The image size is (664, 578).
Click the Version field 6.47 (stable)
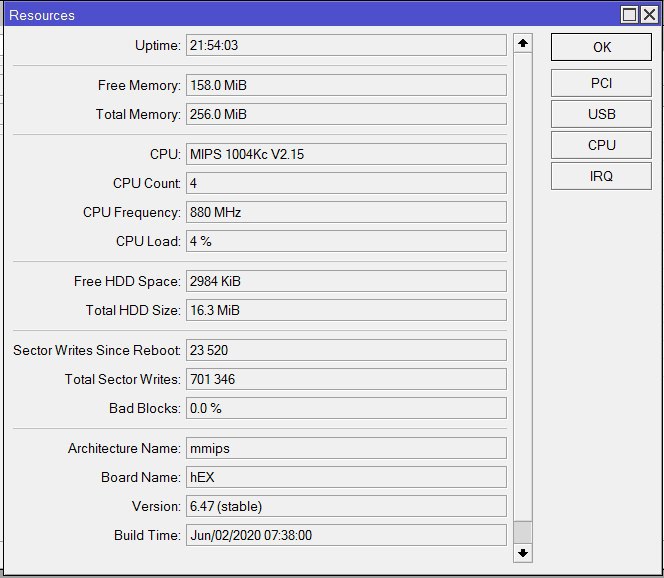pyautogui.click(x=346, y=506)
